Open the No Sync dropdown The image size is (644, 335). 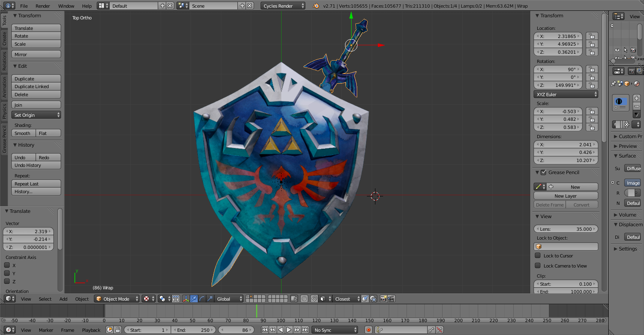(335, 330)
